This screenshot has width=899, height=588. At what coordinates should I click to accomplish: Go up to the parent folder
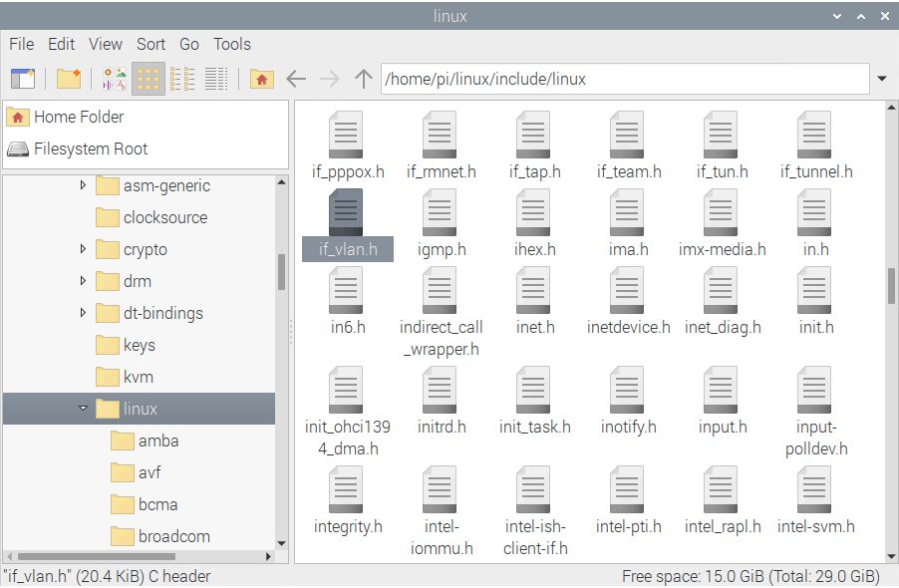364,79
